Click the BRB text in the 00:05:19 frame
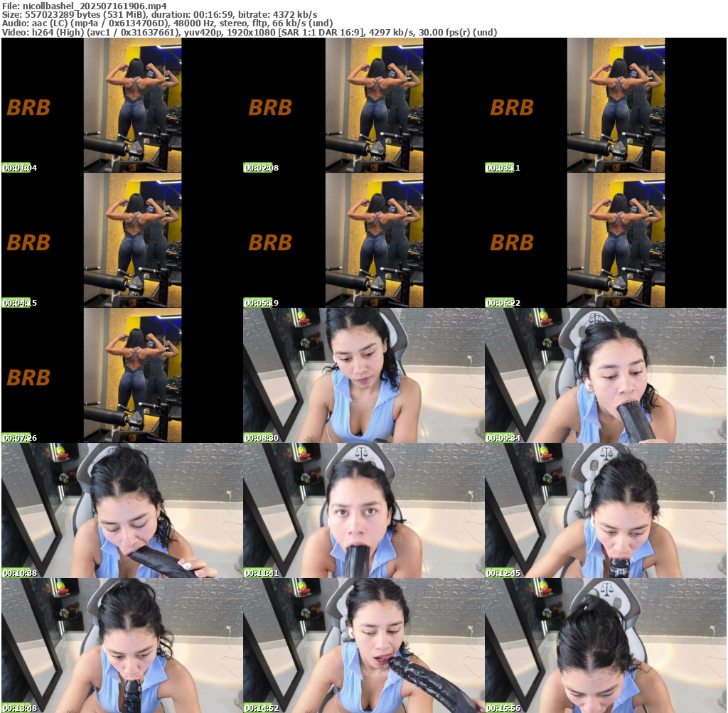This screenshot has width=728, height=713. click(x=270, y=243)
